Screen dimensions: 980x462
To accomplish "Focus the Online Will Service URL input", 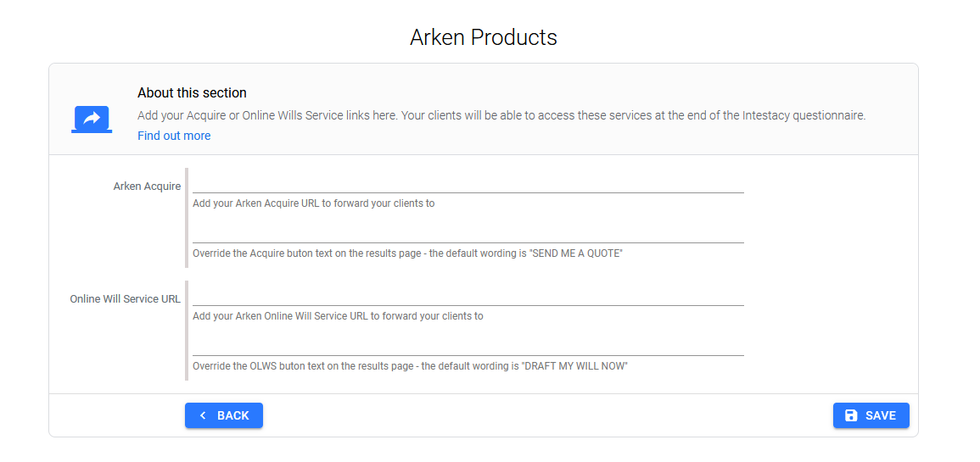I will [x=468, y=296].
